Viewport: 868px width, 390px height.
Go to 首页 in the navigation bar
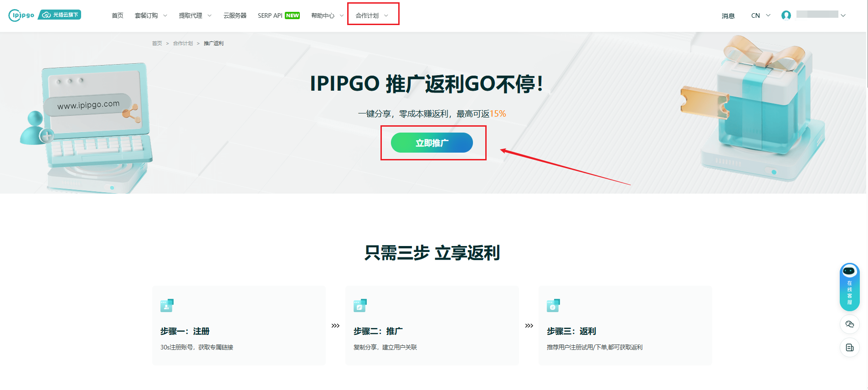(x=118, y=15)
